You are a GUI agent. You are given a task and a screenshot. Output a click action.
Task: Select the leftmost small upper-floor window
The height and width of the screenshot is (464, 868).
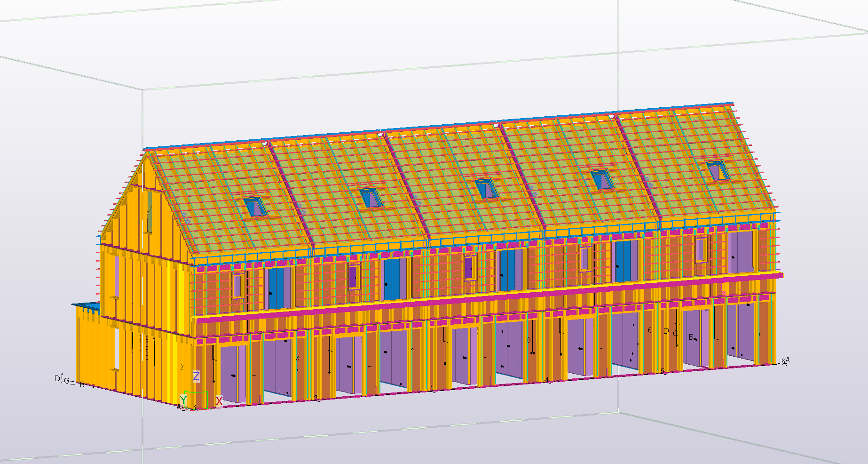click(x=238, y=286)
